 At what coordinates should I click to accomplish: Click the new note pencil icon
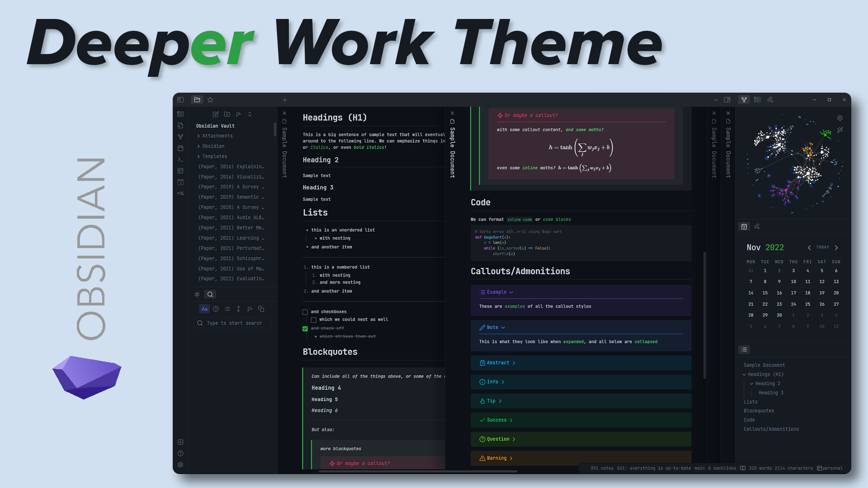(x=216, y=114)
